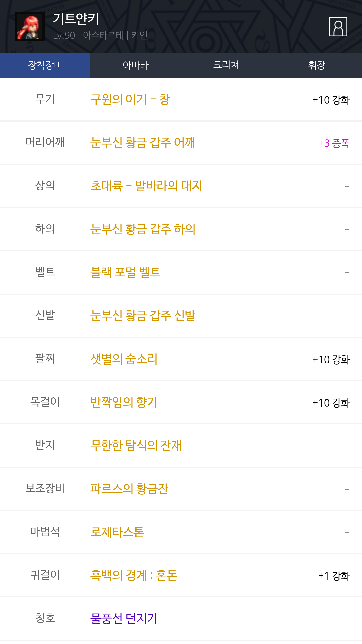Viewport: 362px width, 644px height.
Task: Open bracelet item 샛별의 숨소리
Action: point(124,359)
